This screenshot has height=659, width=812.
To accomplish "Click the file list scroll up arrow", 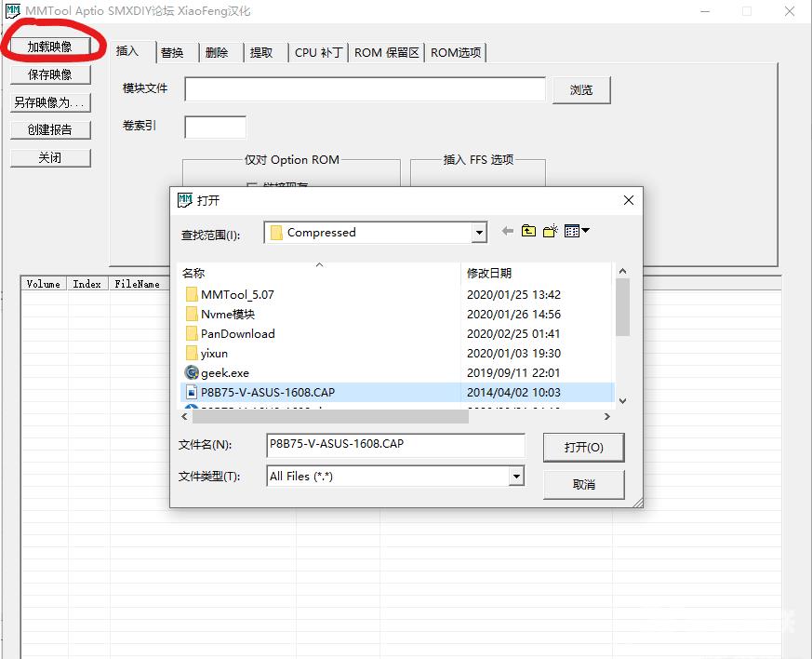I will coord(623,271).
